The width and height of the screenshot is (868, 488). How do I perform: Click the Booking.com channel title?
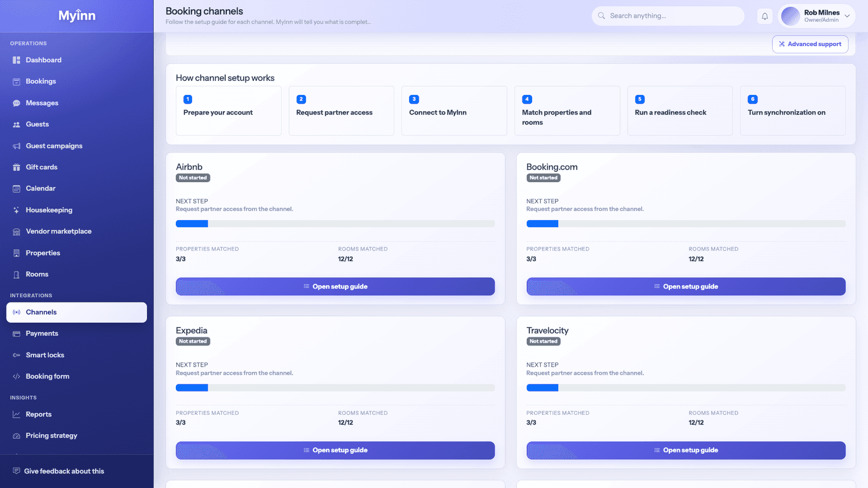tap(552, 167)
